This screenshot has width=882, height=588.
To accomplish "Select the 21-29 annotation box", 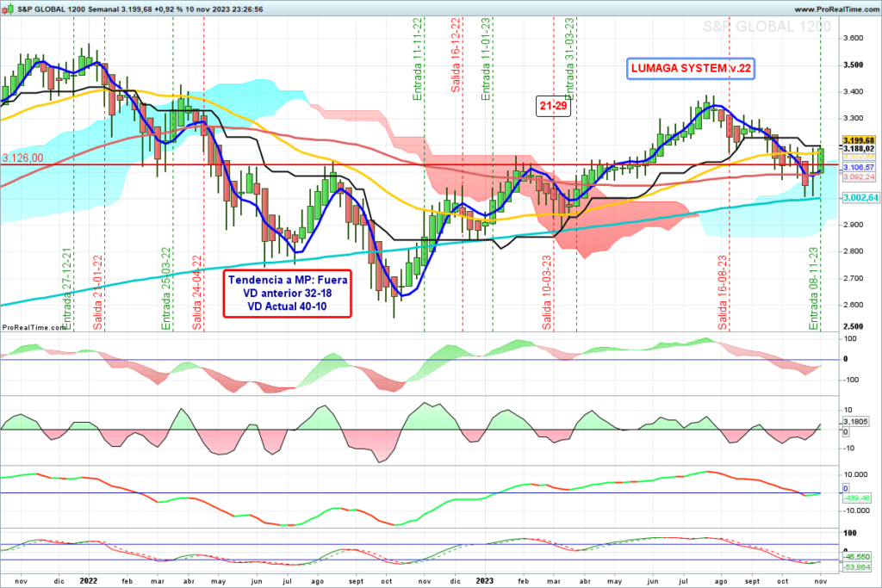I will click(554, 106).
